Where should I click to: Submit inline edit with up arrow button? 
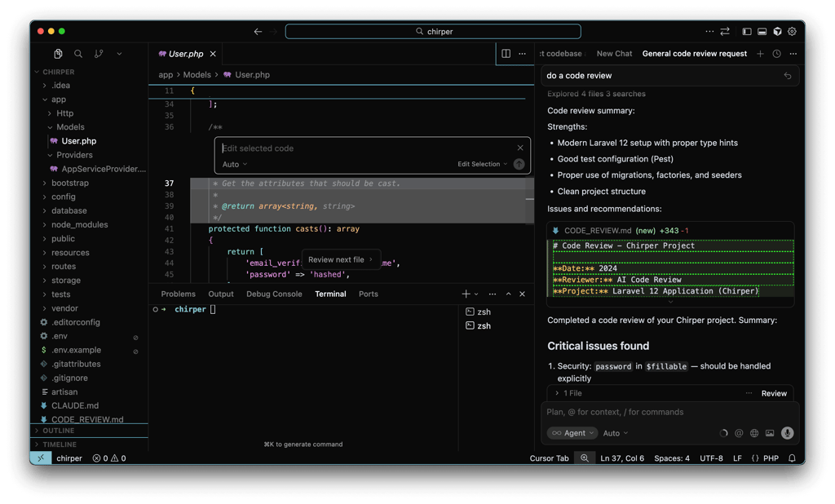tap(519, 164)
